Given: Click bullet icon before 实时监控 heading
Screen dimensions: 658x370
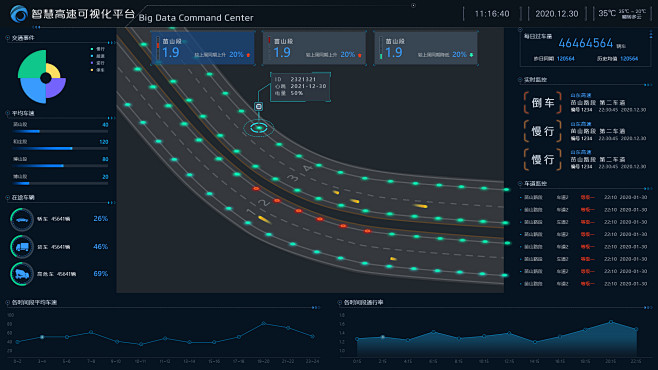Looking at the screenshot, I should [520, 79].
